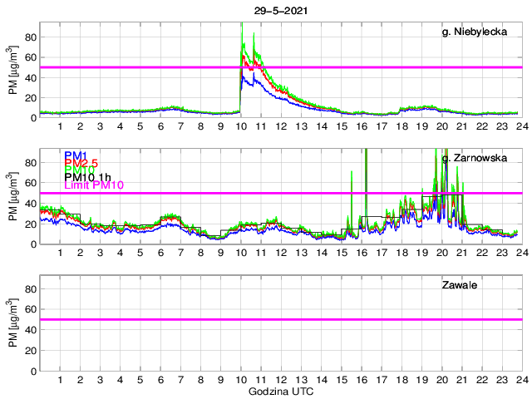Click the hour 6 tick under Zarnowska panel

pos(160,253)
